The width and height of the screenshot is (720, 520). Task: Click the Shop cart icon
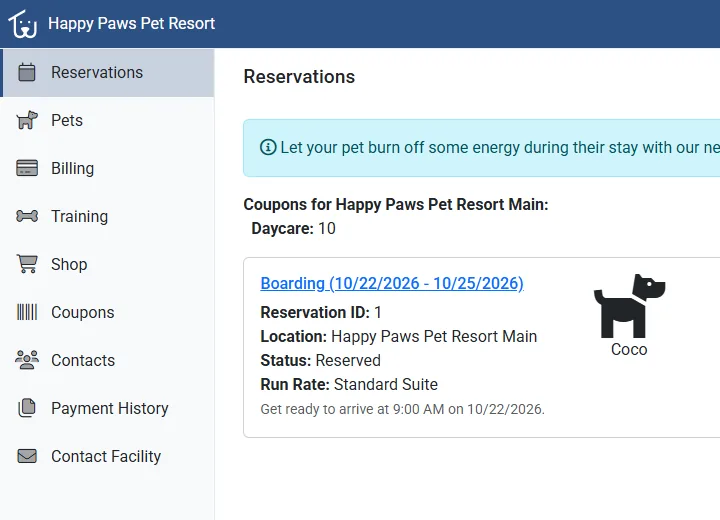(27, 264)
